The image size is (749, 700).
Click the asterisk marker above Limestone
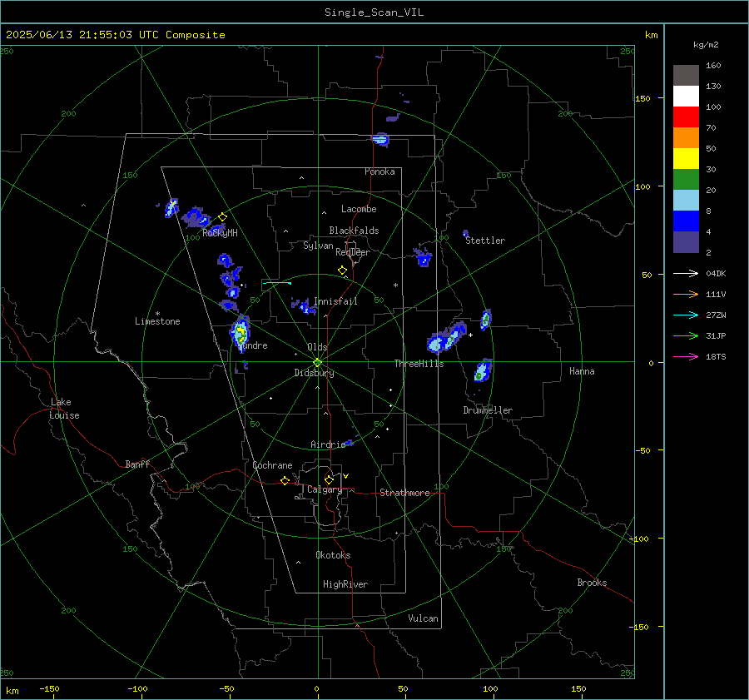pyautogui.click(x=157, y=314)
